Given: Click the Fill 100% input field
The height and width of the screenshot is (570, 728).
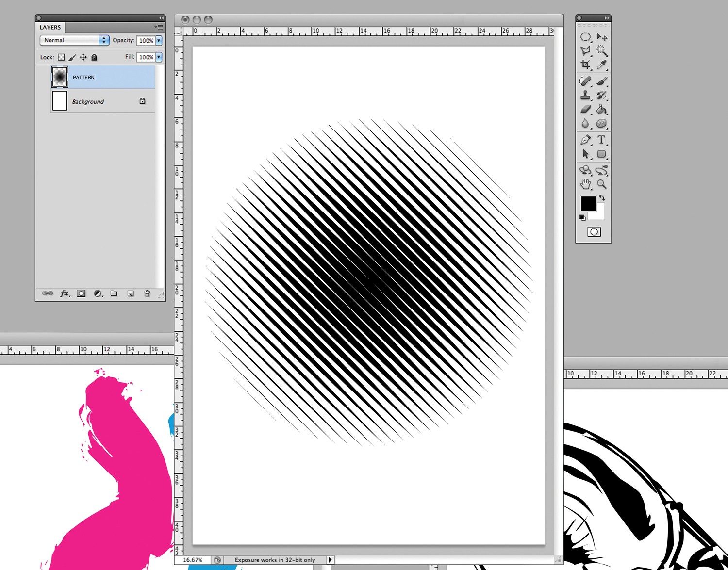Looking at the screenshot, I should (146, 57).
